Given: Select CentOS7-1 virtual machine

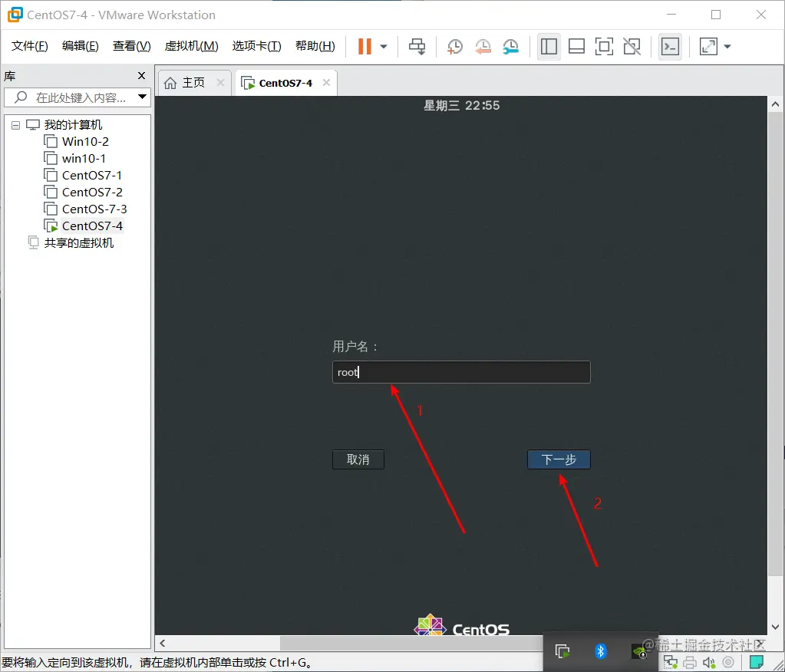Looking at the screenshot, I should (91, 176).
